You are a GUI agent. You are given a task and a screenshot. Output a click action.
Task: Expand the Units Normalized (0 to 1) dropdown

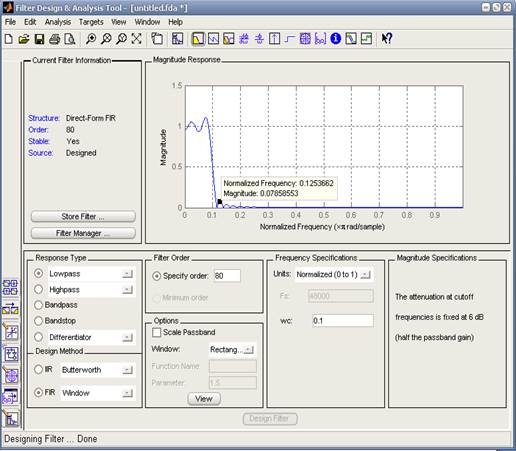[x=334, y=275]
